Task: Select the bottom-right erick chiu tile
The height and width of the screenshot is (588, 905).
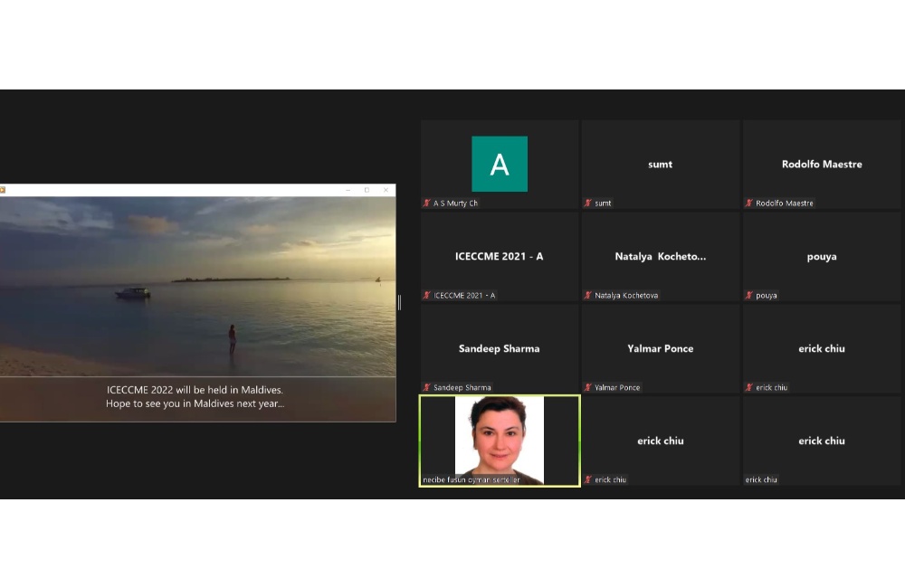Action: [x=822, y=441]
